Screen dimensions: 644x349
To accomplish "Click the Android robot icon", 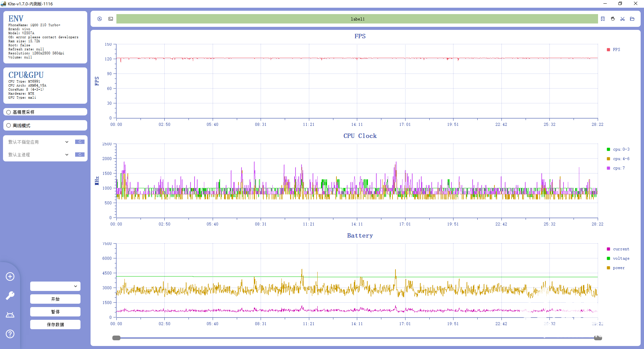I will coord(10,315).
